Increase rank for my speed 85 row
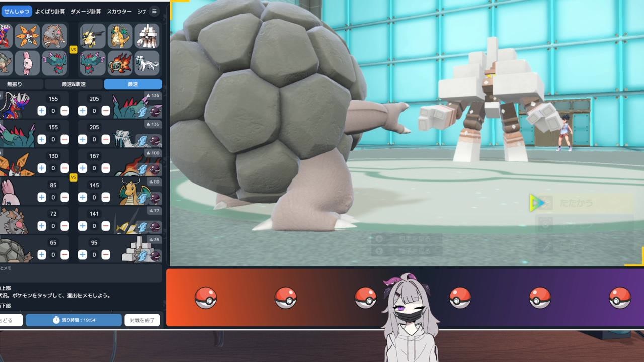 pyautogui.click(x=42, y=197)
